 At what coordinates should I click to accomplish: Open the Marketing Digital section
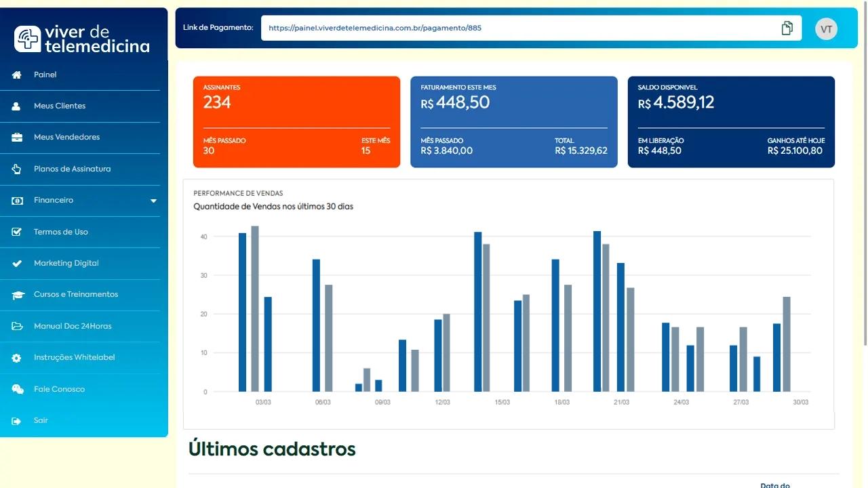66,263
